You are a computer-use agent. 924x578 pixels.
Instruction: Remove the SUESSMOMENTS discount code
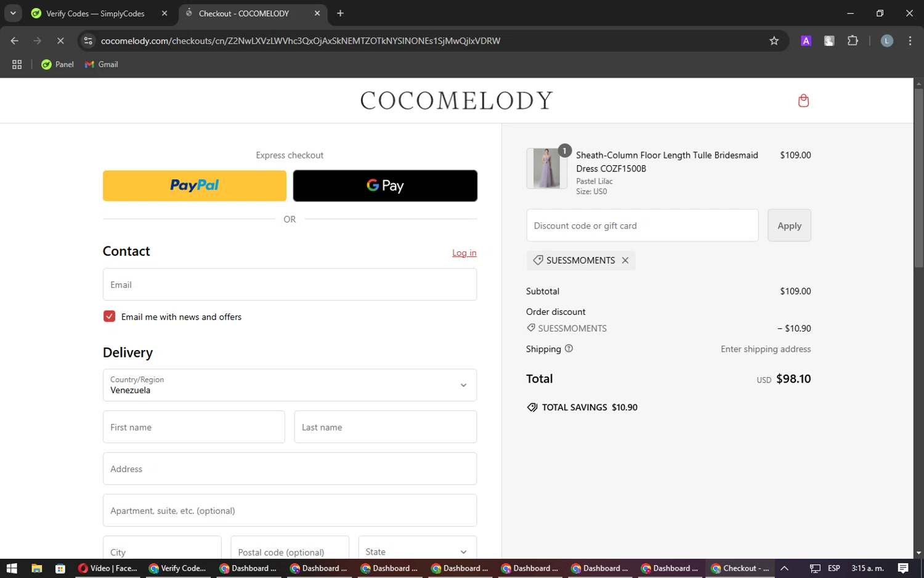625,260
